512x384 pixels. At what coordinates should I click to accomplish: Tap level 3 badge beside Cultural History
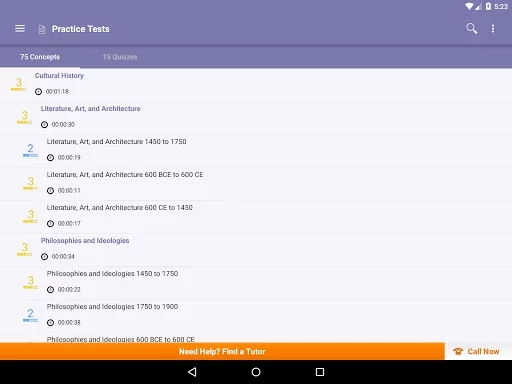(x=19, y=84)
